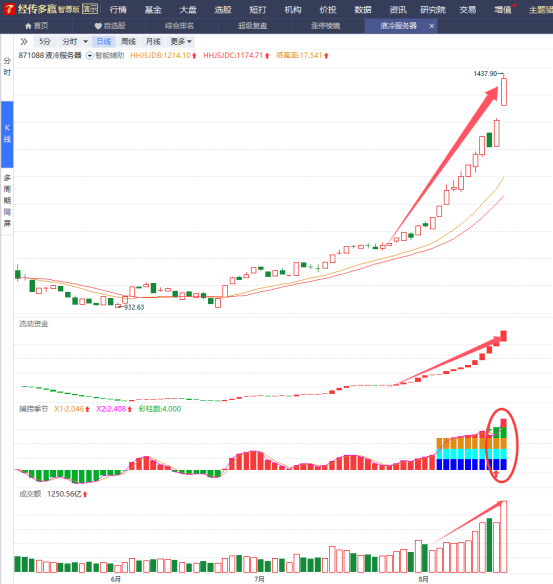
Task: Select the 5分 period button
Action: tap(45, 42)
